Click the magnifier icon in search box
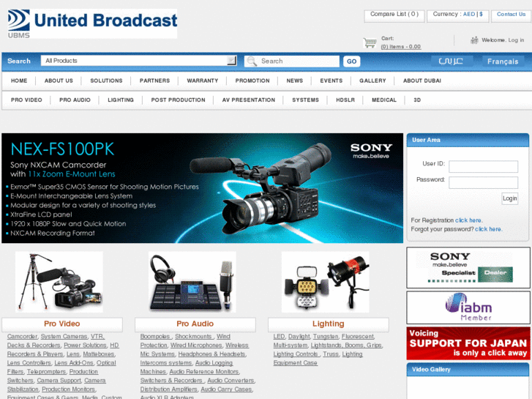Screen dimensions: 532x399 point(252,61)
